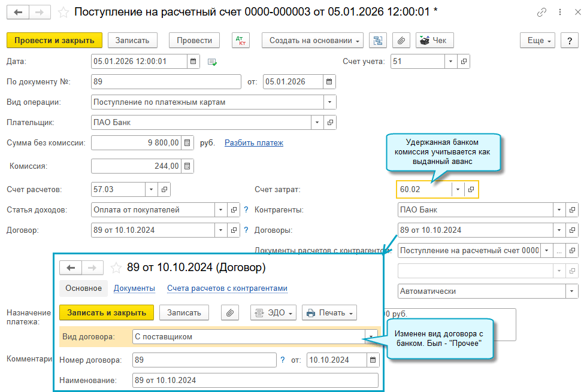This screenshot has height=392, width=587.
Task: Open Счета расчетов с контрагентами tab
Action: [x=227, y=288]
